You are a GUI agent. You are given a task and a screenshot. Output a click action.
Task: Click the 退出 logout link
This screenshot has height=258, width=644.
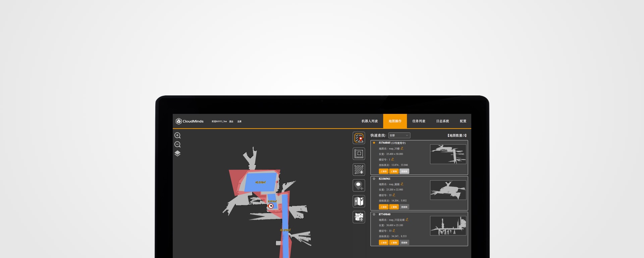pos(231,122)
